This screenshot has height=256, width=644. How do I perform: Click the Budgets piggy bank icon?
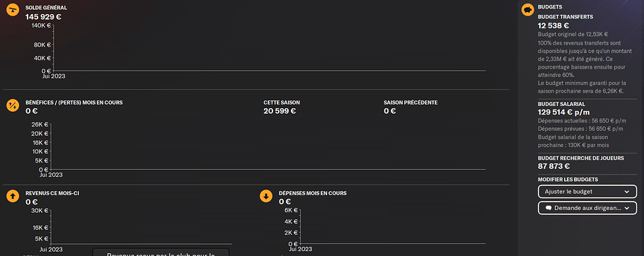[x=528, y=10]
